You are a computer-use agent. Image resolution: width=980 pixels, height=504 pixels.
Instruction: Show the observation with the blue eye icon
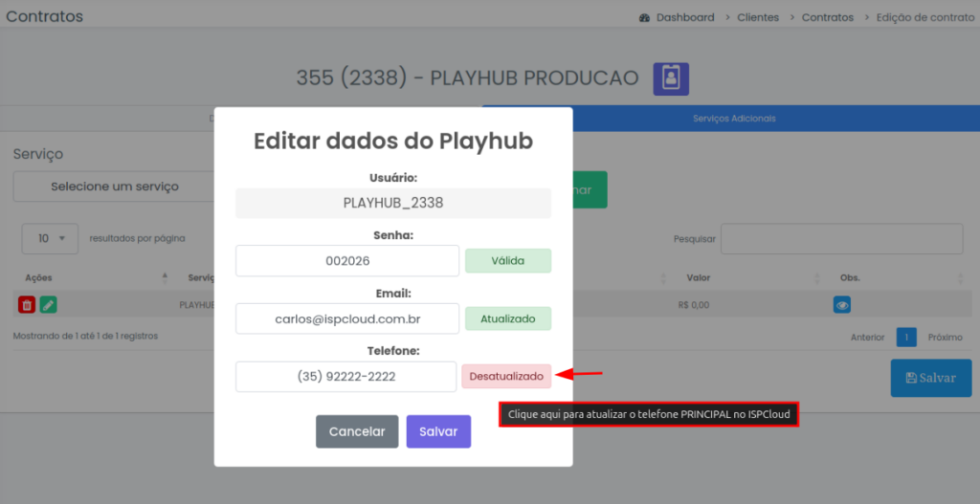[x=842, y=305]
